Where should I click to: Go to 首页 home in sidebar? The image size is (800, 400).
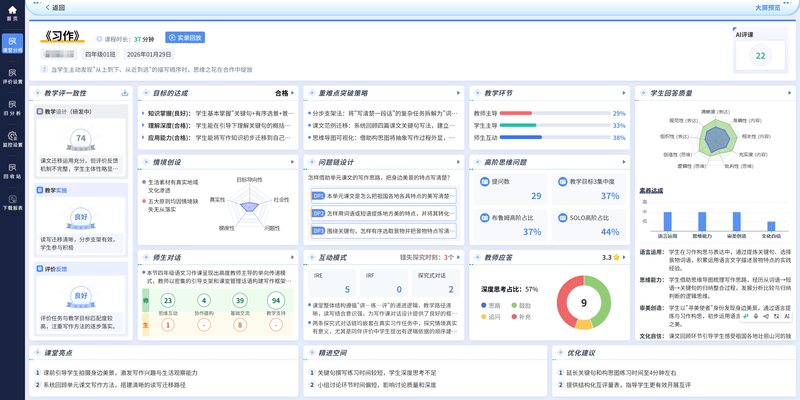point(12,13)
